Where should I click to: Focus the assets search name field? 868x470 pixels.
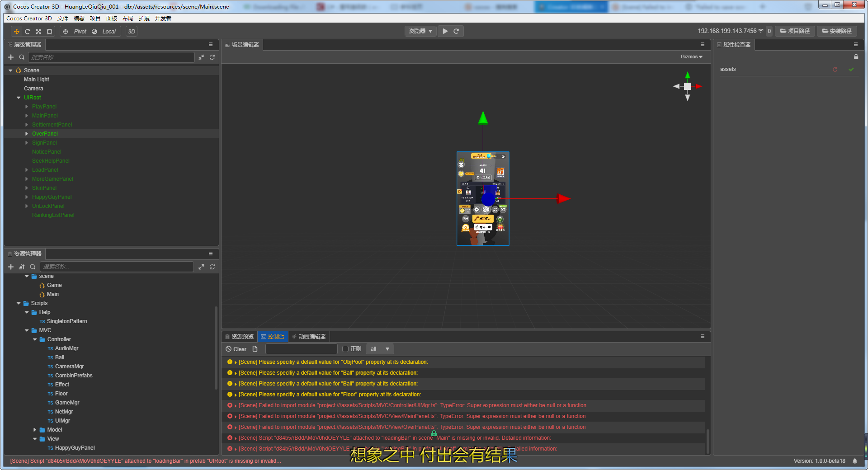(117, 267)
